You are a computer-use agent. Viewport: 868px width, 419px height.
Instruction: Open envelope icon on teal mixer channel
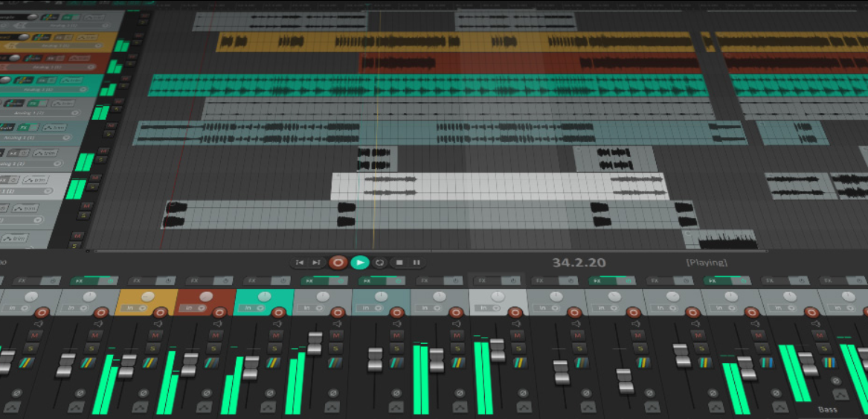click(268, 407)
